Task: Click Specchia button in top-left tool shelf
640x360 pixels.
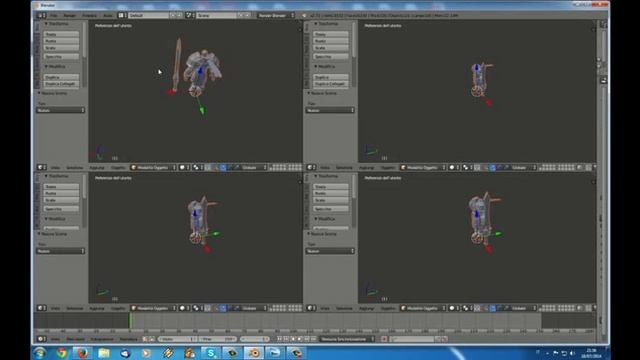Action: (x=61, y=56)
